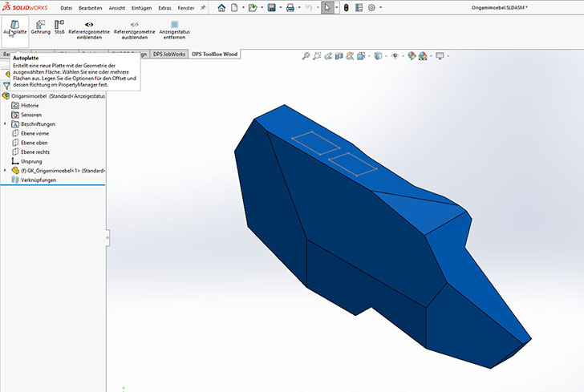The image size is (584, 392).
Task: Select the Stoß butt joint tool
Action: tap(59, 28)
